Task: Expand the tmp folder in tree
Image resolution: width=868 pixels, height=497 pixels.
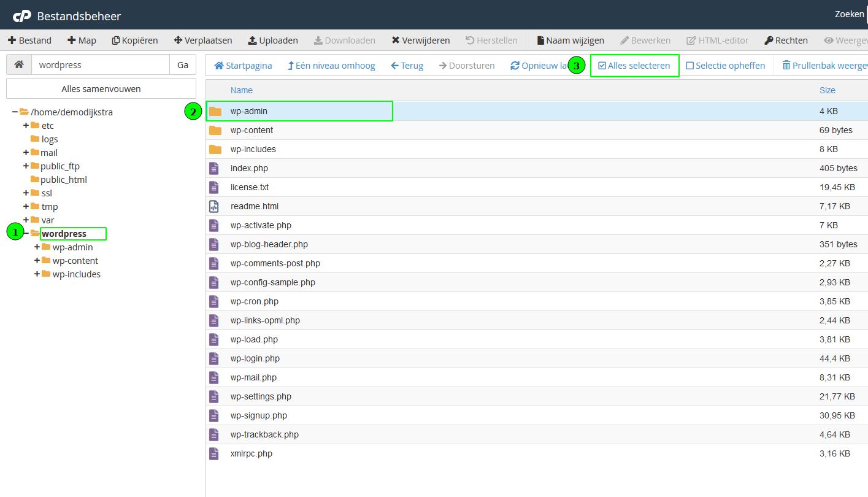Action: (26, 206)
